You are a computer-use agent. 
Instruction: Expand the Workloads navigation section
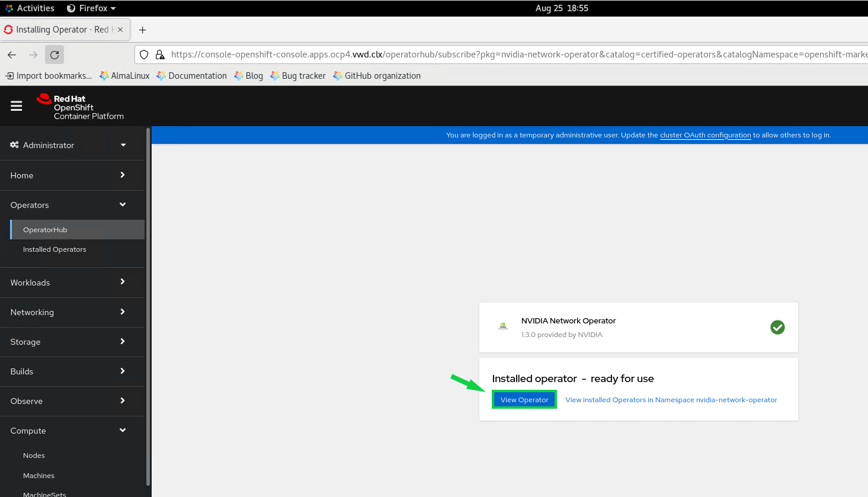pyautogui.click(x=72, y=283)
